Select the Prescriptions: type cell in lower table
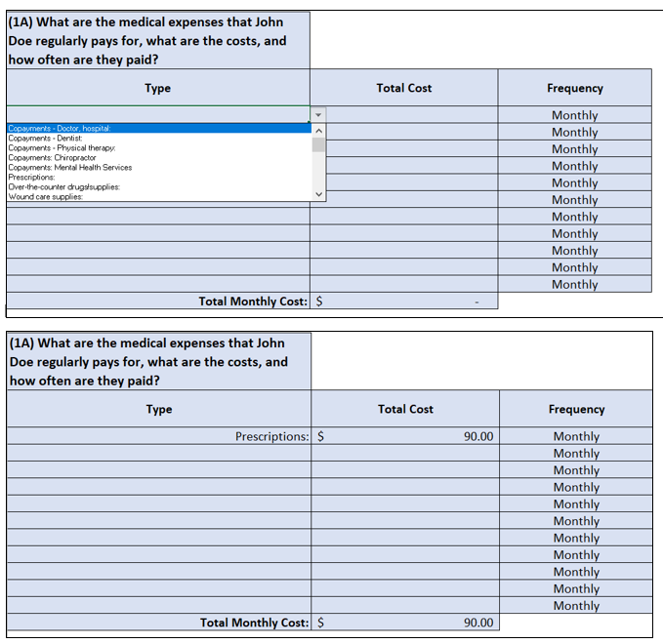This screenshot has height=644, width=663. pos(159,435)
